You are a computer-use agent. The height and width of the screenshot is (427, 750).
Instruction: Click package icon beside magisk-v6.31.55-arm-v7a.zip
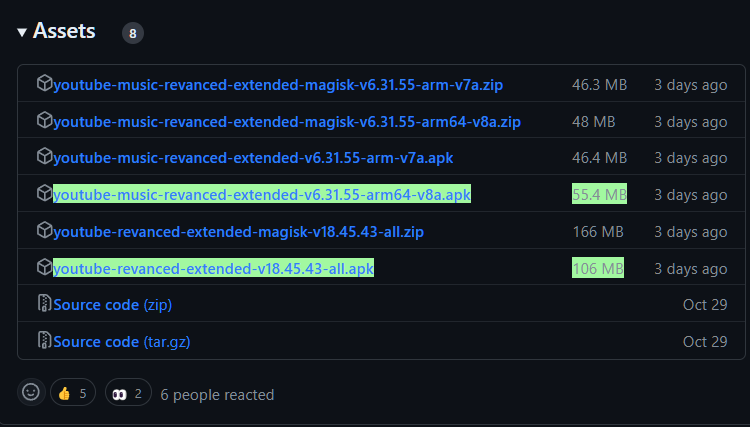[x=44, y=83]
